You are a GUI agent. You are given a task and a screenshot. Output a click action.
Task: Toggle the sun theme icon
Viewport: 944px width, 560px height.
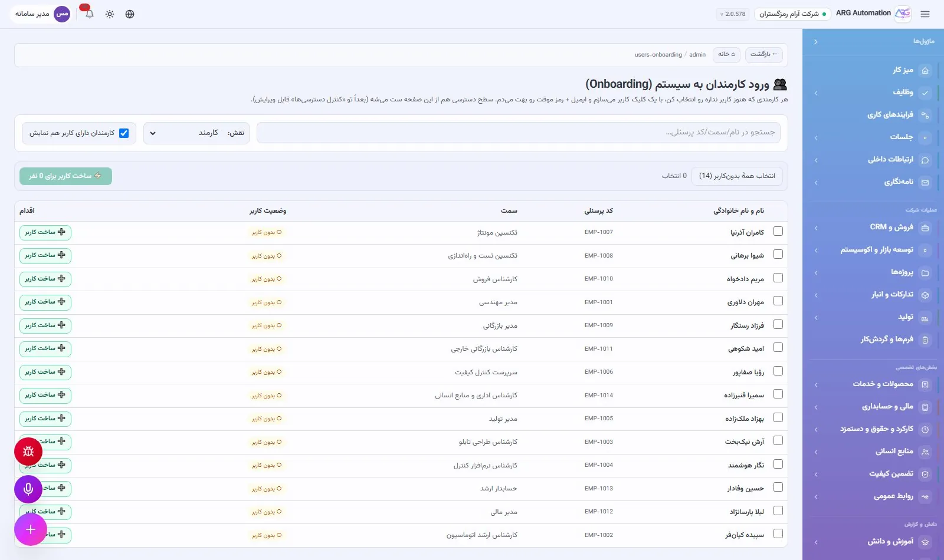point(110,14)
